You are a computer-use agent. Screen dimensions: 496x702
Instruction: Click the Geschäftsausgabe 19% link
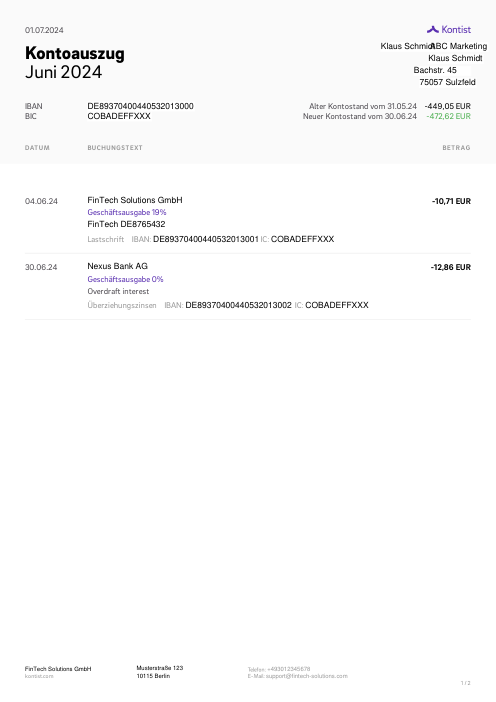pos(127,212)
